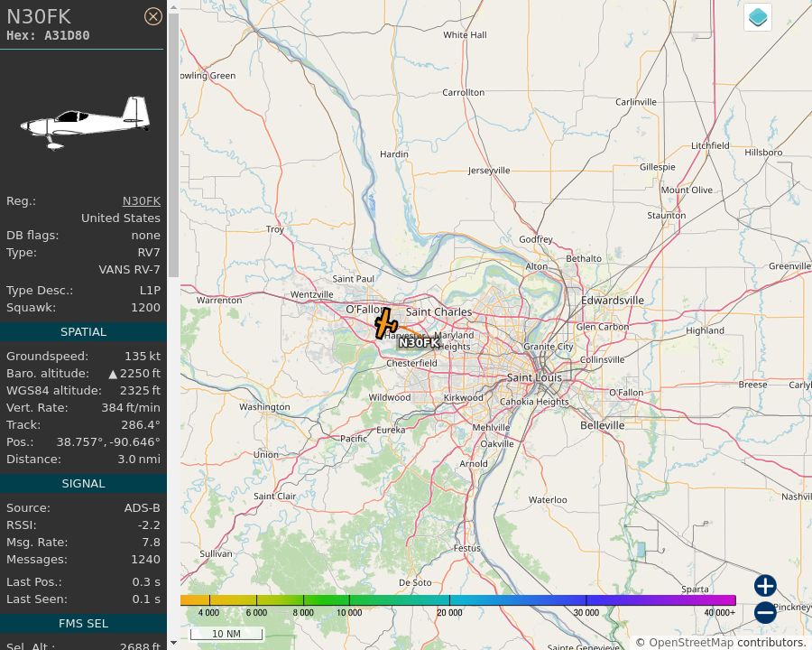Click the Hex: A31D80 text
Screen dimensions: 812x650
tap(48, 35)
